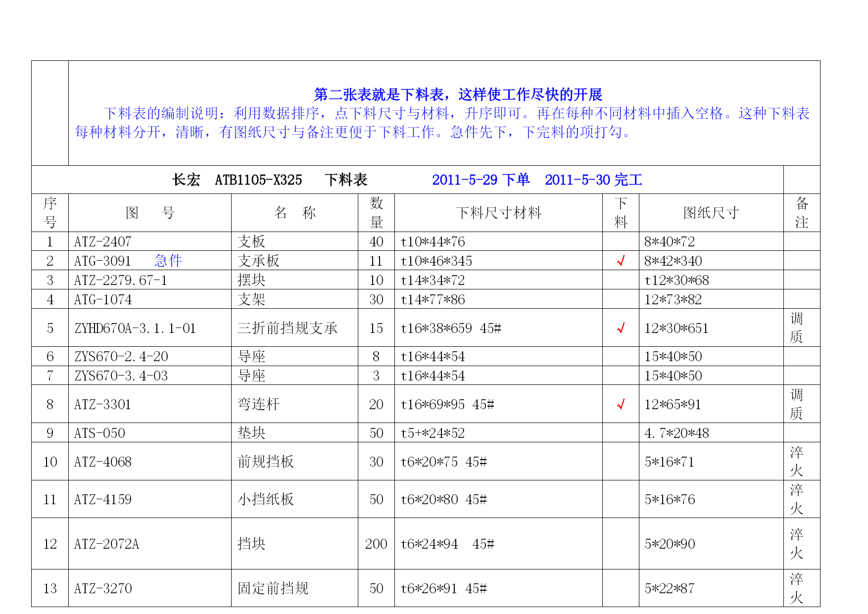Click the cutting size t6*24*94 45#
Viewport: 868px width, 614px height.
447,544
